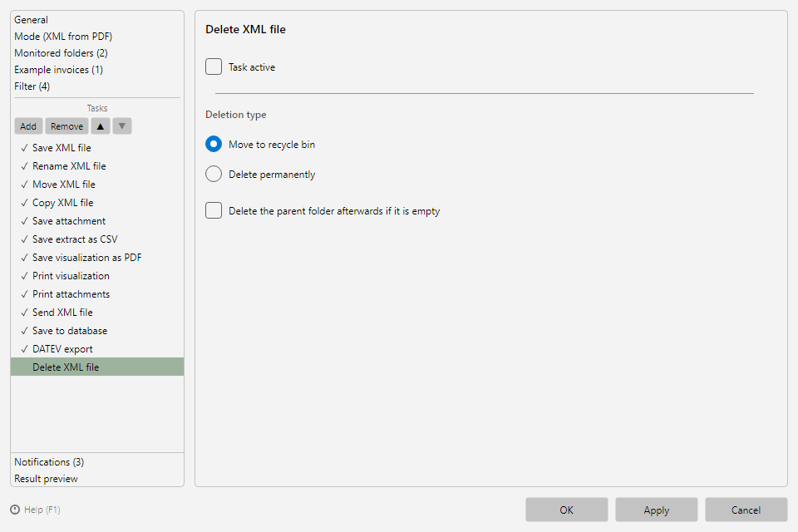Select the Print attachments task
This screenshot has width=798, height=532.
[x=71, y=295]
